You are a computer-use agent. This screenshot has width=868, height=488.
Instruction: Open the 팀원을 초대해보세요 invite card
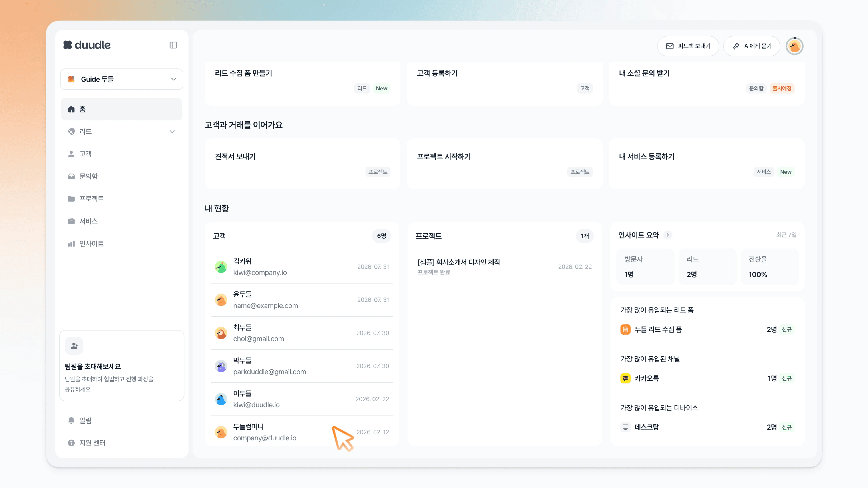click(122, 366)
